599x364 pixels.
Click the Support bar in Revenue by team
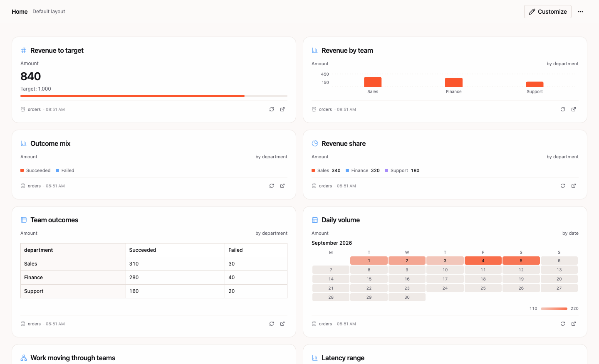point(535,84)
